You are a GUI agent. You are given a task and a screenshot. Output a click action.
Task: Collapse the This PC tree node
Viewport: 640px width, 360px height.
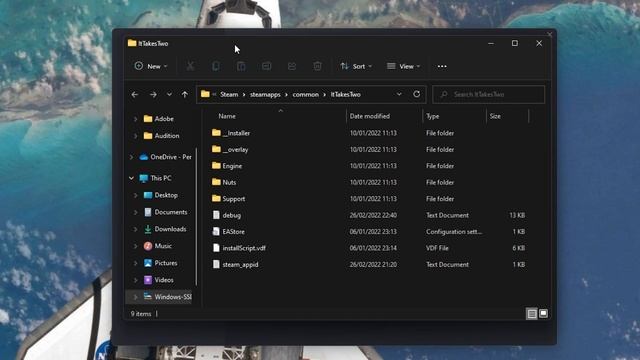(x=131, y=178)
